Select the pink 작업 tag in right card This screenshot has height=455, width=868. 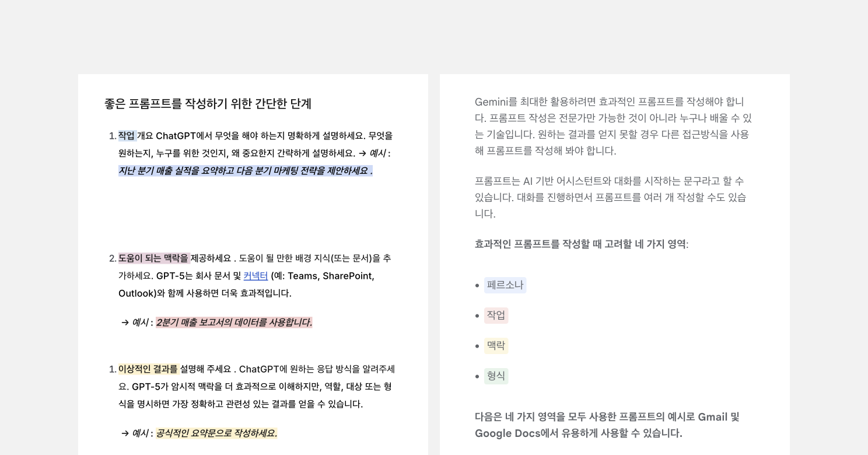click(x=496, y=316)
